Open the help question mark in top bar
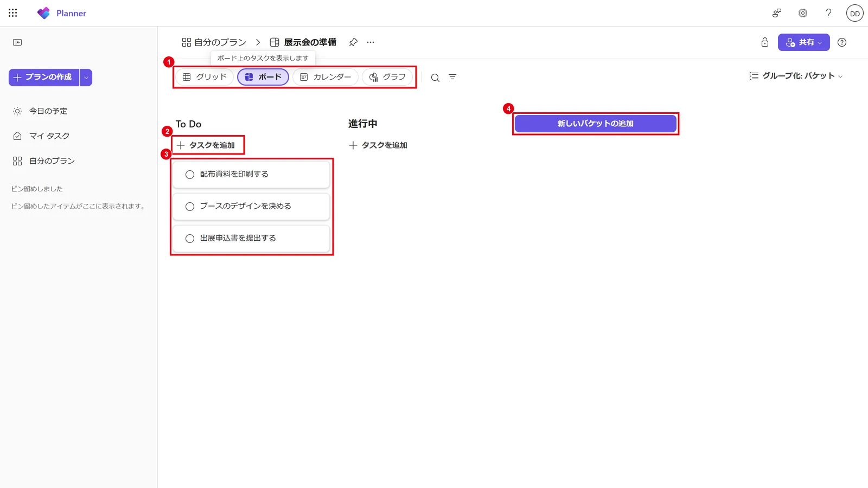 [x=828, y=13]
